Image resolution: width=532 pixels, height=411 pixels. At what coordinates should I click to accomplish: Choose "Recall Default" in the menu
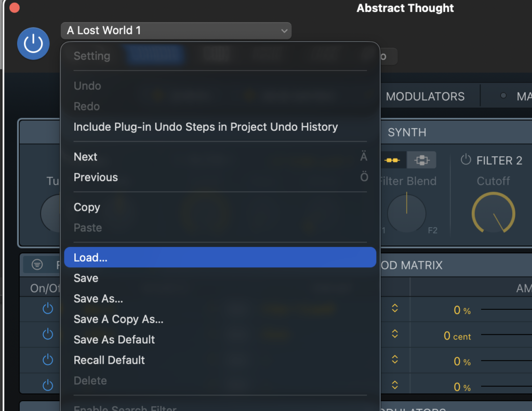click(x=109, y=360)
